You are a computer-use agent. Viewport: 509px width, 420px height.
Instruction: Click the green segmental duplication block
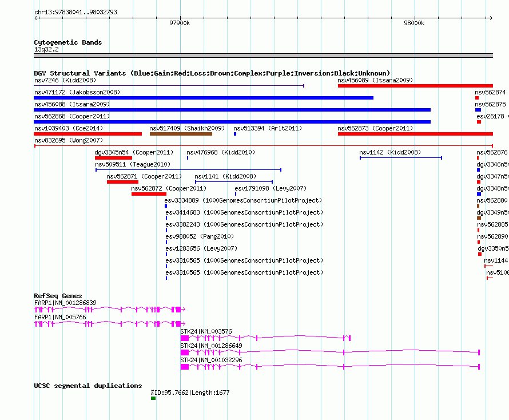pyautogui.click(x=153, y=398)
